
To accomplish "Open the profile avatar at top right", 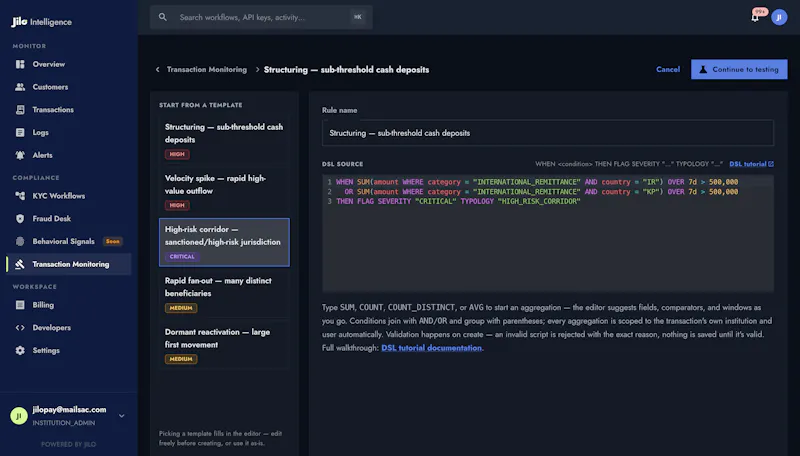I will tap(779, 17).
